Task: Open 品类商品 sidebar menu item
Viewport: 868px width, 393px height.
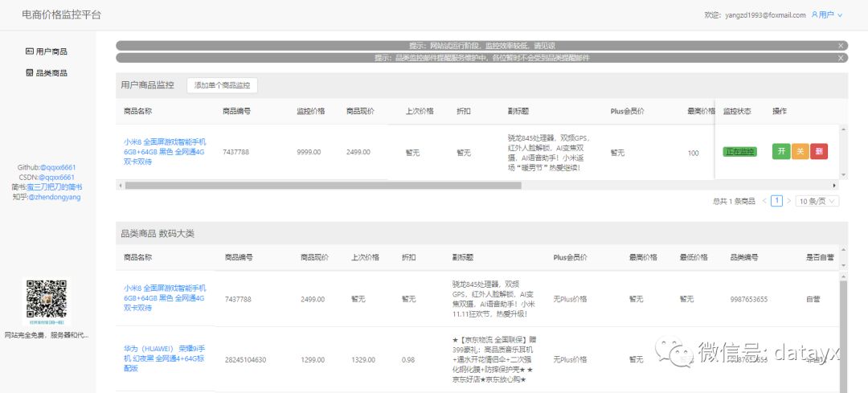Action: pos(47,73)
